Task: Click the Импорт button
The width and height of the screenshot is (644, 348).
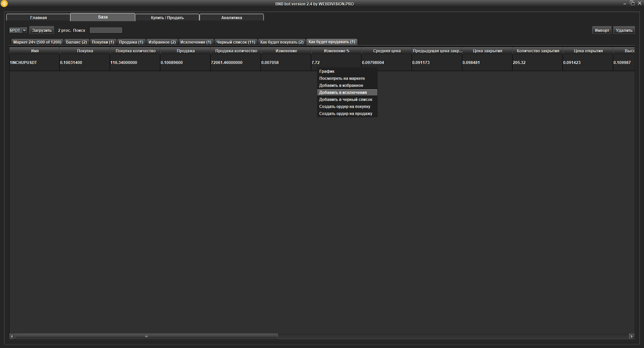Action: (x=602, y=30)
